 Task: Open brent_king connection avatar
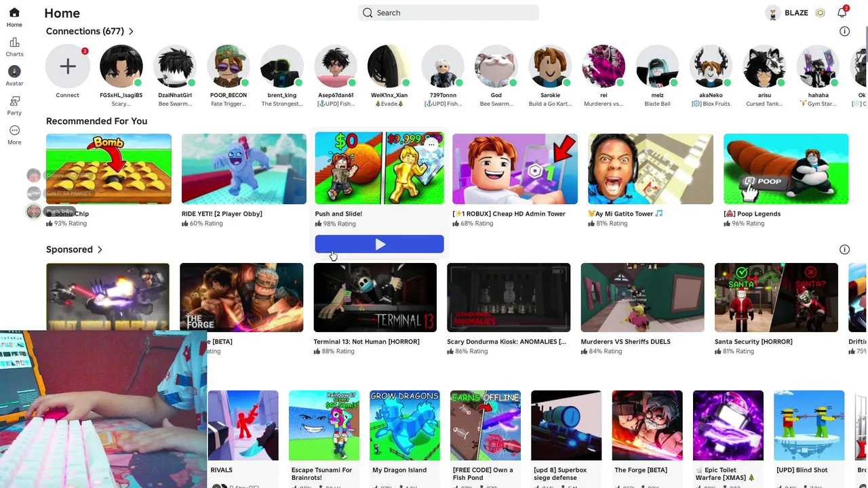tap(282, 66)
